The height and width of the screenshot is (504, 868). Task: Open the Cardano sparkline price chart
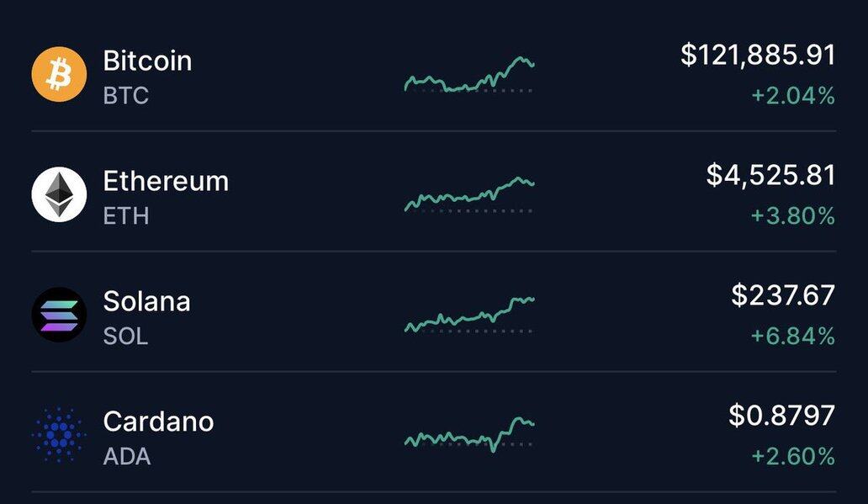click(x=468, y=435)
